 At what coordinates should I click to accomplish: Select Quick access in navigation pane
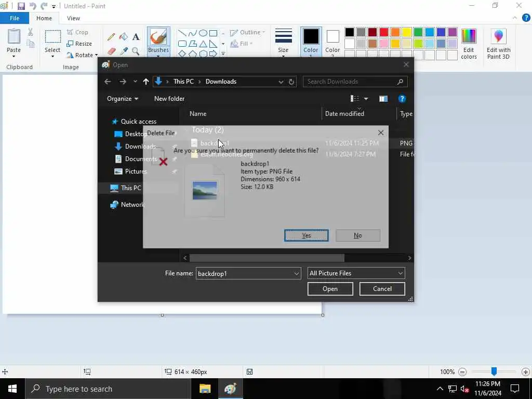coord(139,122)
